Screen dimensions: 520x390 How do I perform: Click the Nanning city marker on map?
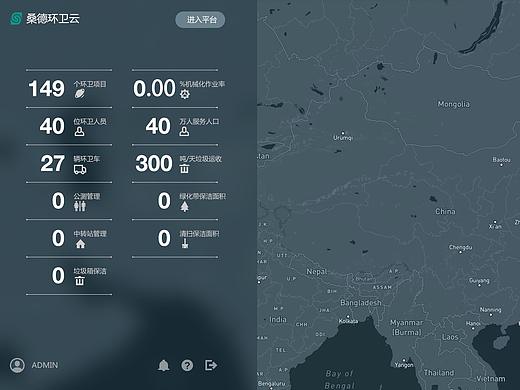coord(490,315)
